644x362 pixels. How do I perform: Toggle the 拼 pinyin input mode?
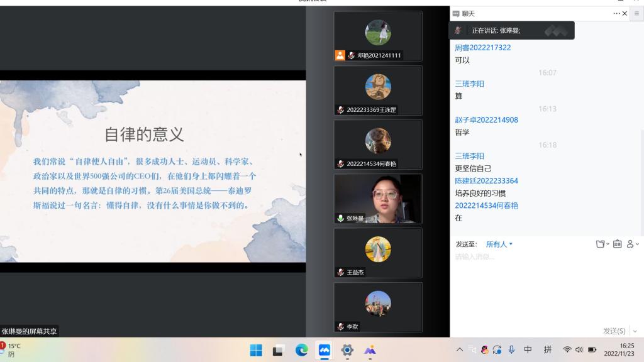(548, 350)
